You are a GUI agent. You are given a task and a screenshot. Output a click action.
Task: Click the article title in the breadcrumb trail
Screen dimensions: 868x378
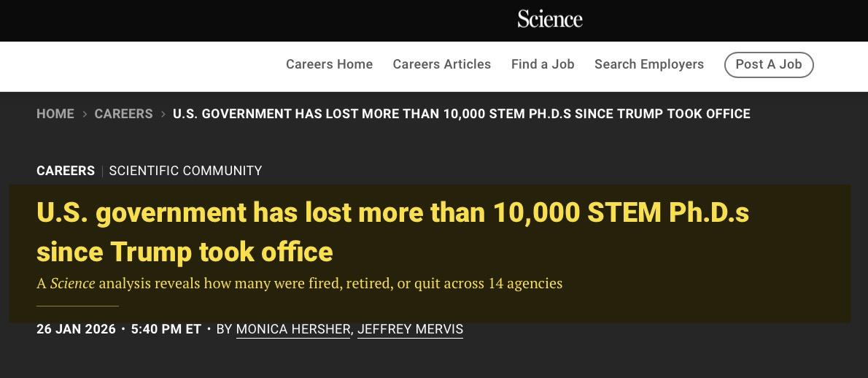461,114
